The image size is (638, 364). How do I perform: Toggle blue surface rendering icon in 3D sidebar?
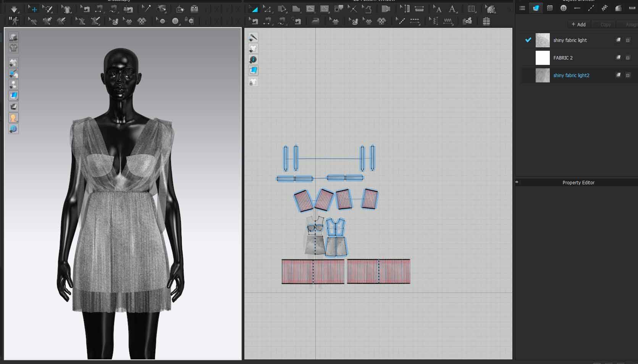pos(13,96)
